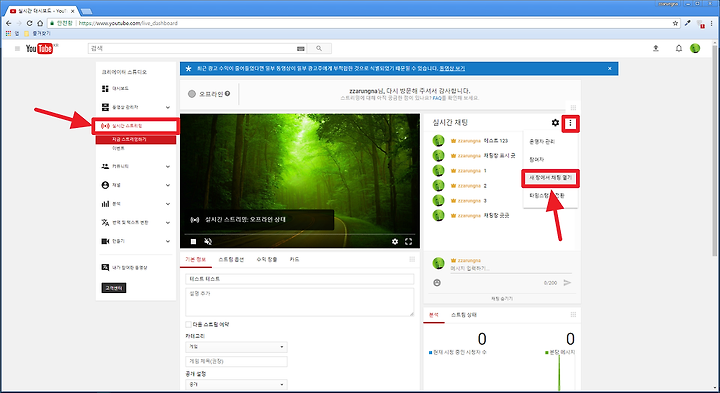The width and height of the screenshot is (720, 393).
Task: Select Stream now (지금 스트리밍하기) in sidebar
Action: 135,139
